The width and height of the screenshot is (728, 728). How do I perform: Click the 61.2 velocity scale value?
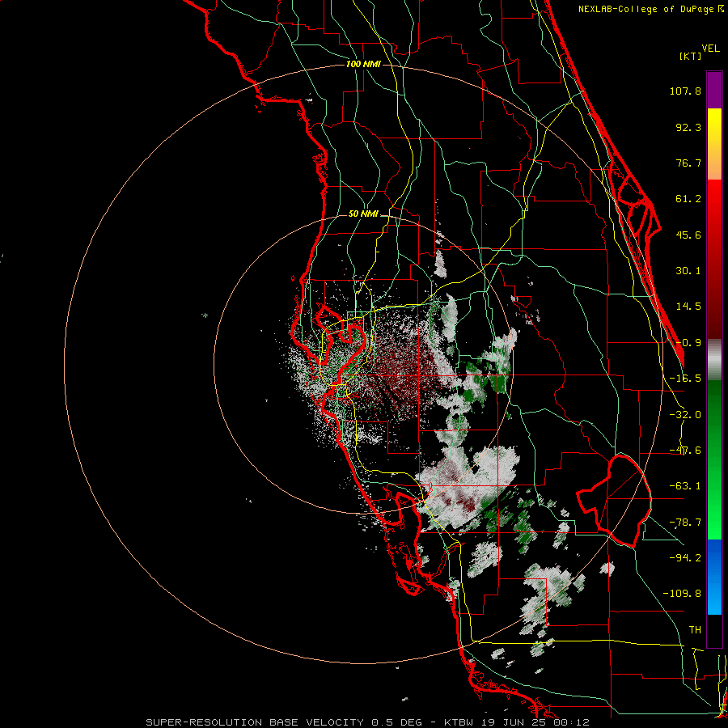coord(688,199)
